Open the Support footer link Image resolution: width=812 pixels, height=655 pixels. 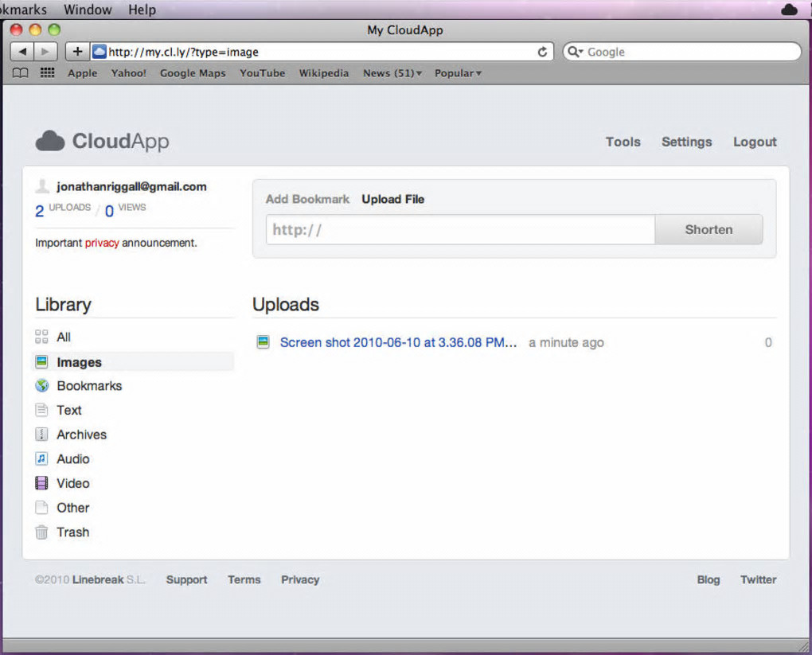186,579
